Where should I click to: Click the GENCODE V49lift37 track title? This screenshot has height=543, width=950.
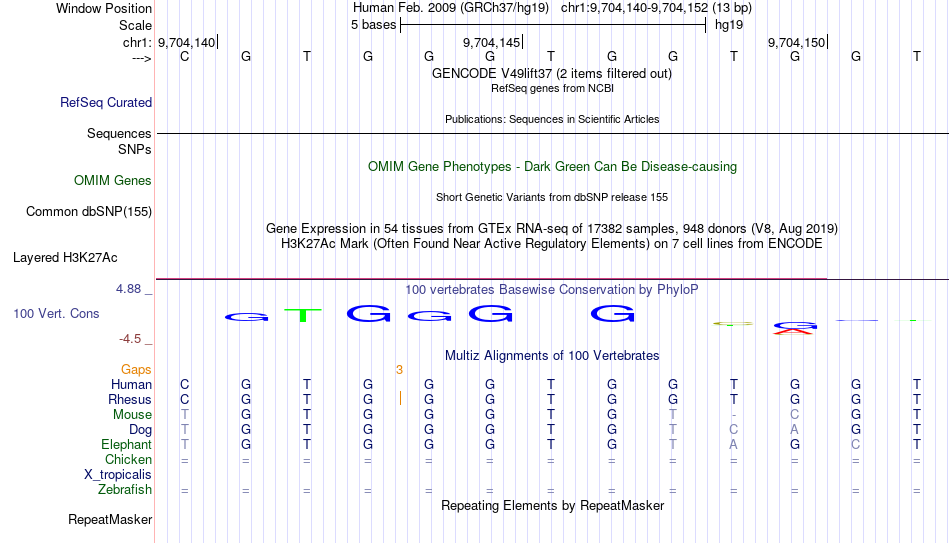(552, 73)
